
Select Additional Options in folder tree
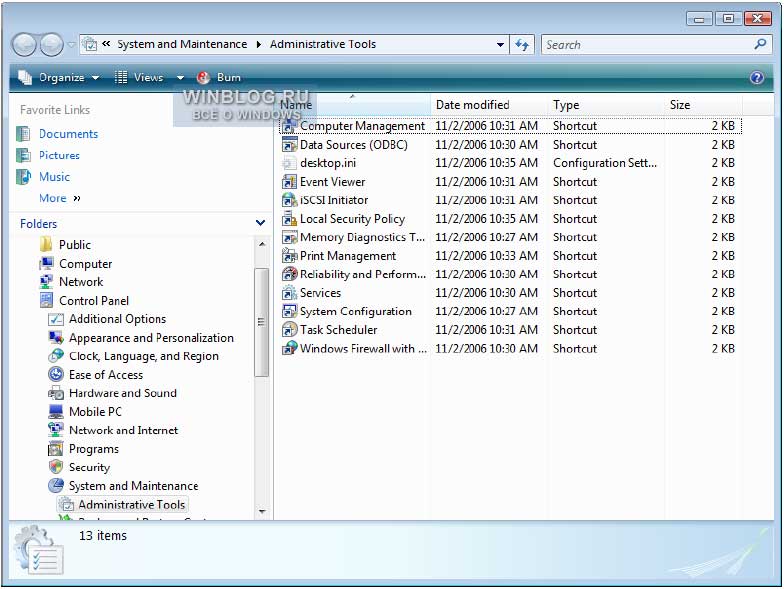coord(117,319)
